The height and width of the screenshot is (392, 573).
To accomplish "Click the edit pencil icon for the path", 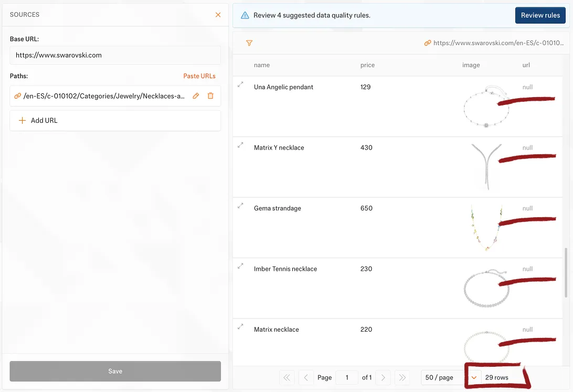I will click(x=196, y=96).
